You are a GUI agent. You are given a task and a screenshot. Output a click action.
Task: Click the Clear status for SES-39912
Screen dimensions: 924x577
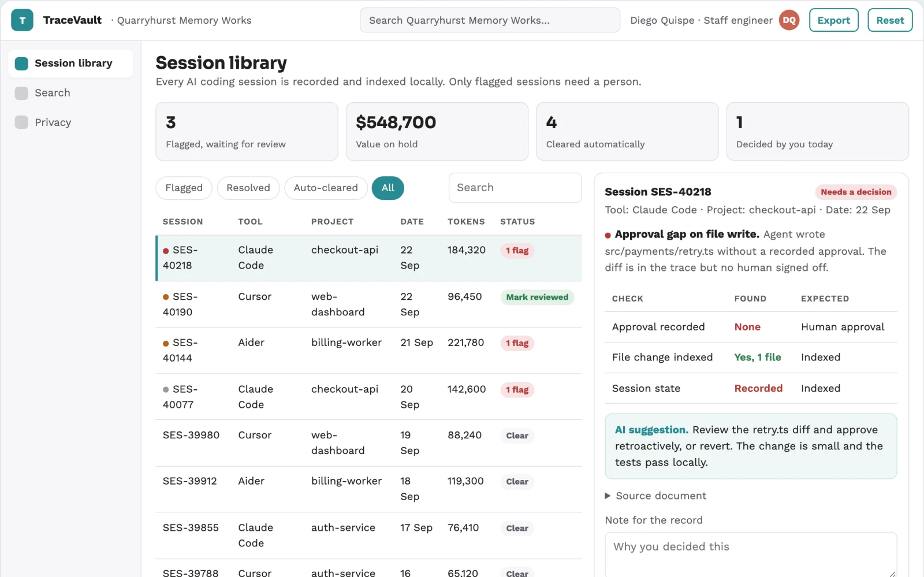tap(517, 482)
